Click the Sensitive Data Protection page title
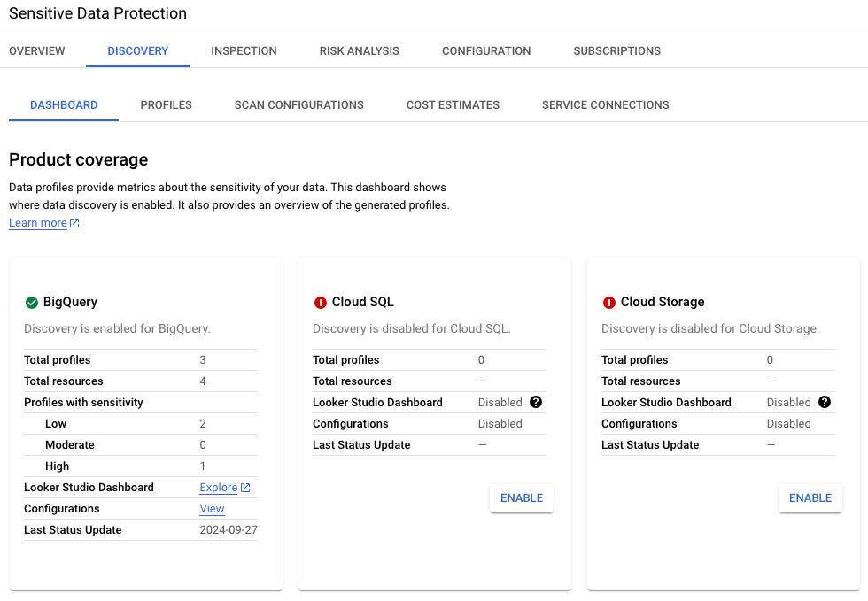The height and width of the screenshot is (601, 868). tap(98, 13)
